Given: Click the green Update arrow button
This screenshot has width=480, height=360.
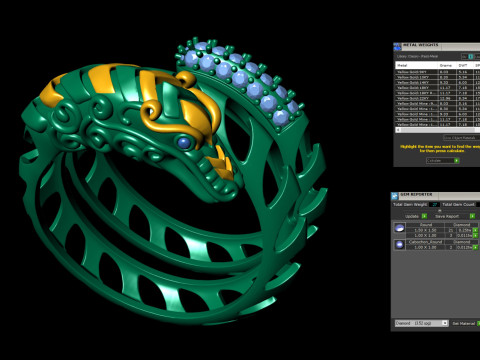Looking at the screenshot, I should point(424,216).
